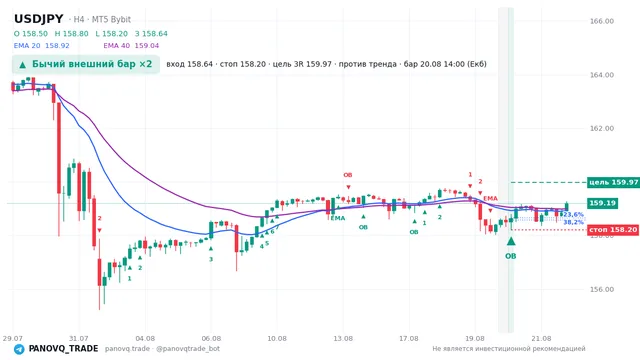640x360 pixels.
Task: Click the 19.08 date axis label
Action: click(475, 338)
